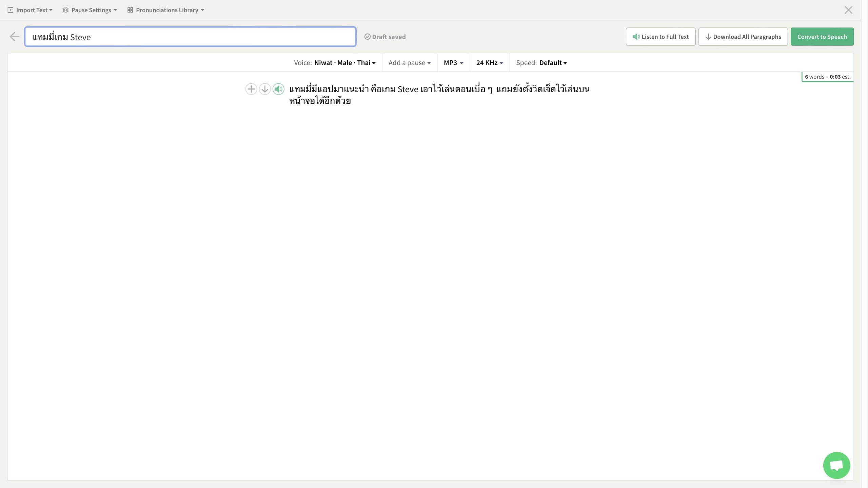The width and height of the screenshot is (868, 488).
Task: Play paragraph audio with the speaker icon
Action: pos(278,89)
